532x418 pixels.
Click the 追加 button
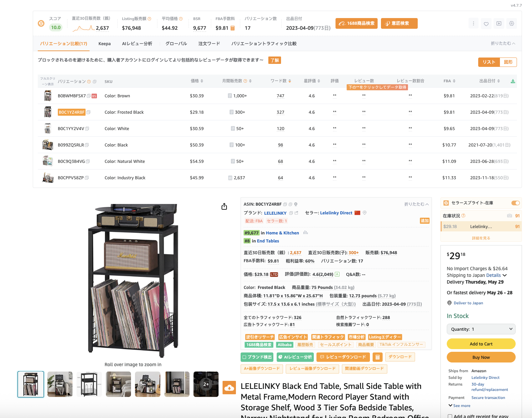pyautogui.click(x=425, y=221)
